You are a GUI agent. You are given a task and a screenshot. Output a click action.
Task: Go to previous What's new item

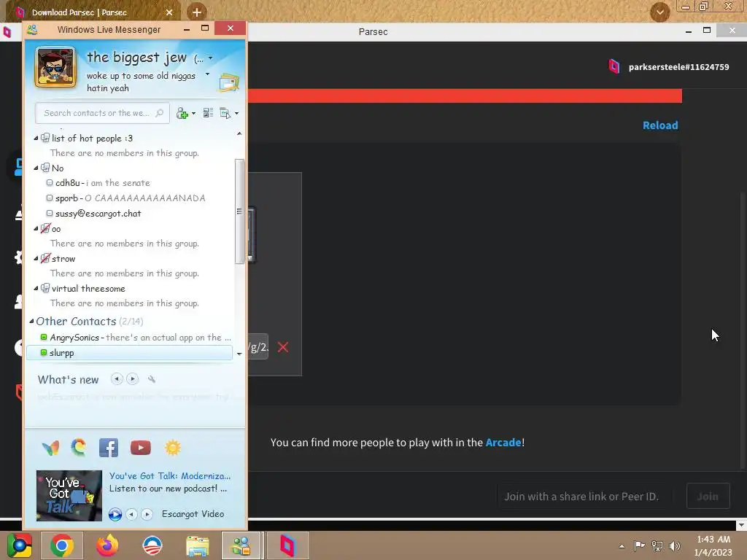click(x=117, y=379)
